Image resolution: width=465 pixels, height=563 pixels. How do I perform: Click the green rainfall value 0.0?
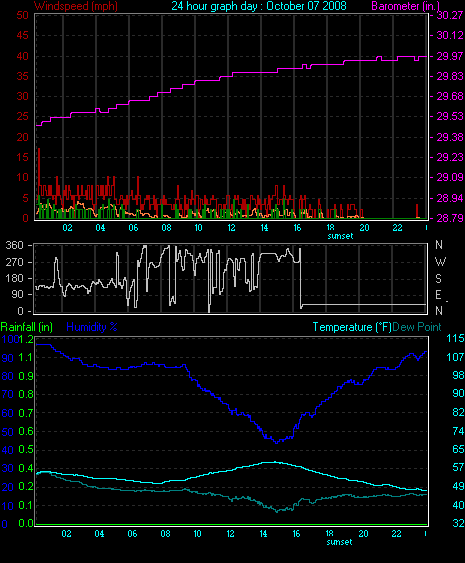26,523
